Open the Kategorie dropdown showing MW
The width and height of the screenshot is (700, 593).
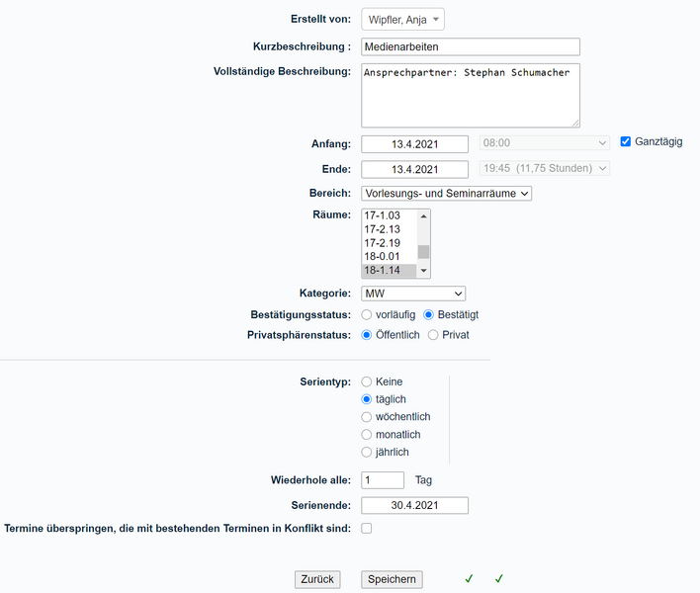point(413,294)
